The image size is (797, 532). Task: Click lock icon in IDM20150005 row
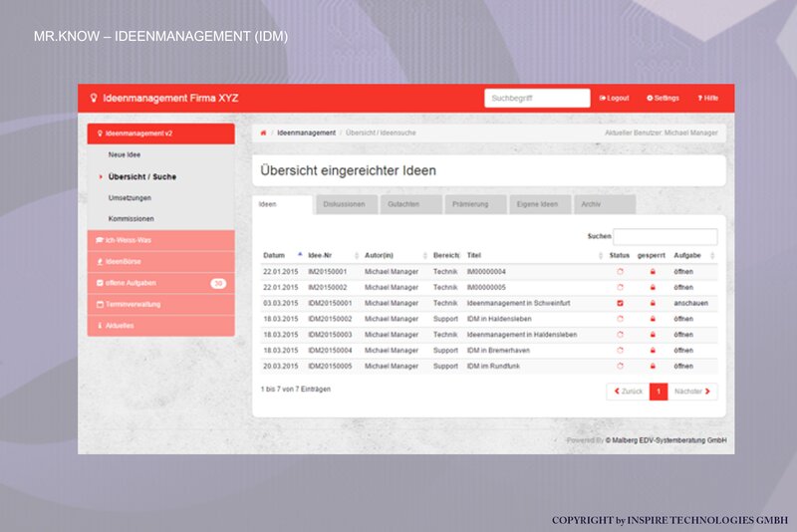pyautogui.click(x=653, y=366)
